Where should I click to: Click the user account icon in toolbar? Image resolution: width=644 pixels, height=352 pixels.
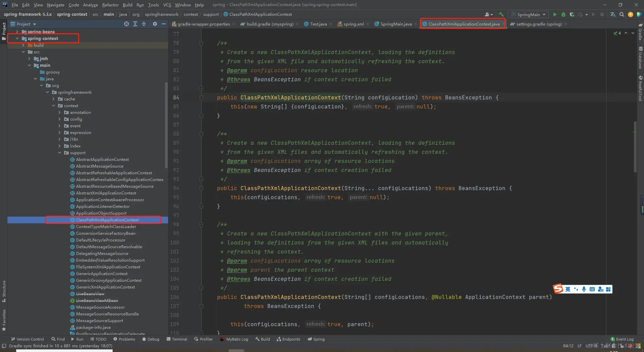pyautogui.click(x=488, y=14)
